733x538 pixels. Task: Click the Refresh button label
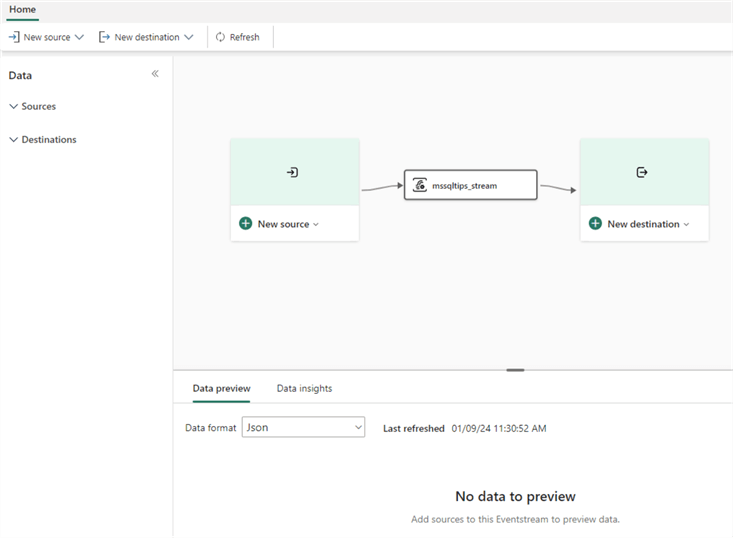click(244, 37)
